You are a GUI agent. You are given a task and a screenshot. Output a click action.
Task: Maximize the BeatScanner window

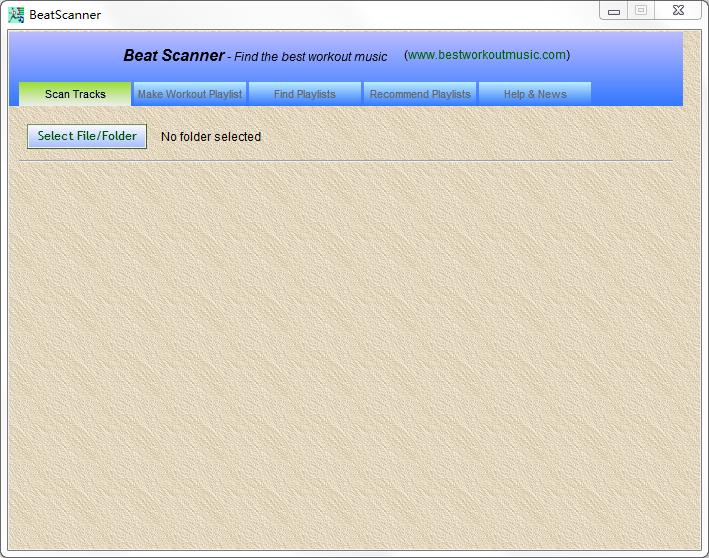(x=641, y=10)
